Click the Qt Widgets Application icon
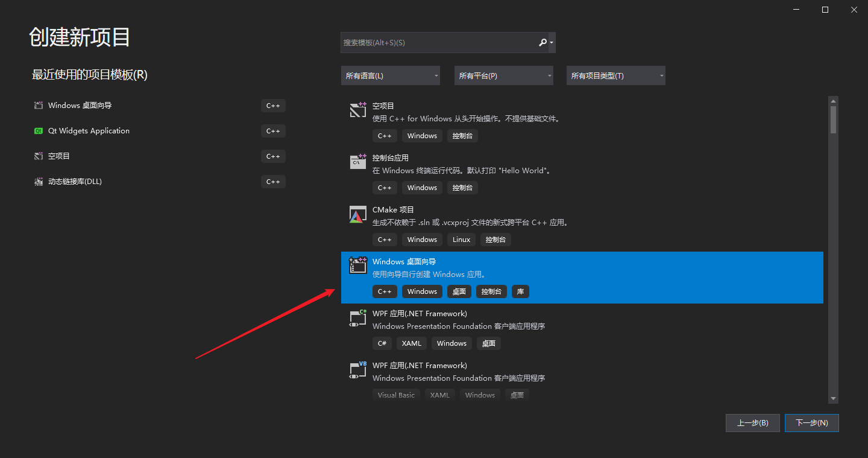 39,131
